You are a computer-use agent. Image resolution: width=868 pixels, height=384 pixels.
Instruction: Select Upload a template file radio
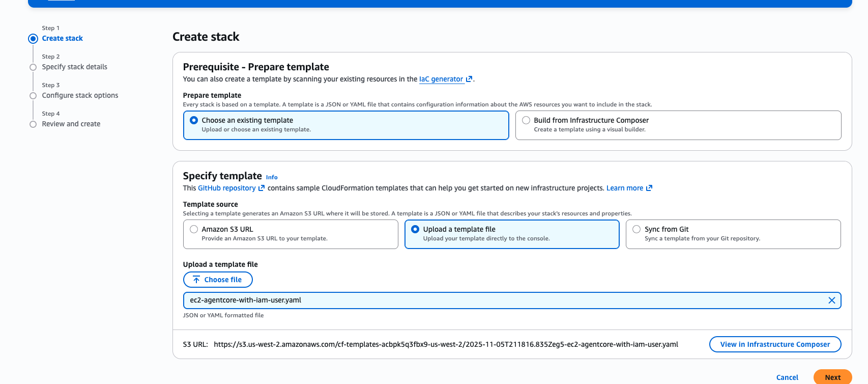click(415, 229)
